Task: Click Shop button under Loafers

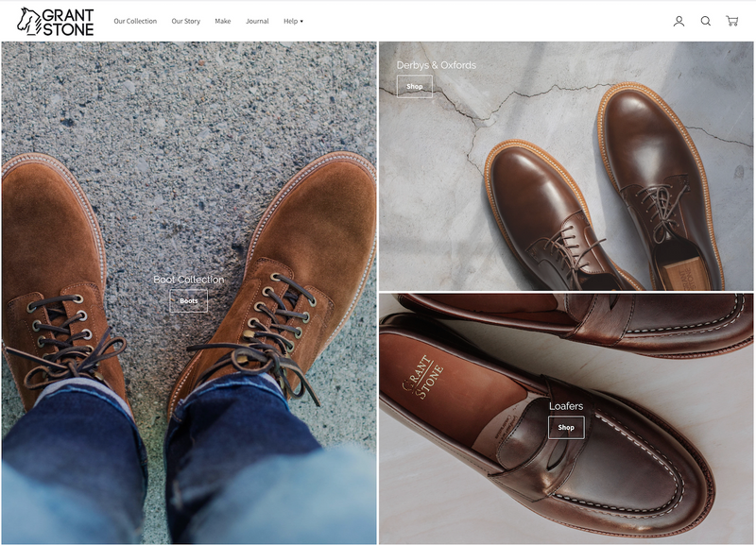Action: (x=566, y=427)
